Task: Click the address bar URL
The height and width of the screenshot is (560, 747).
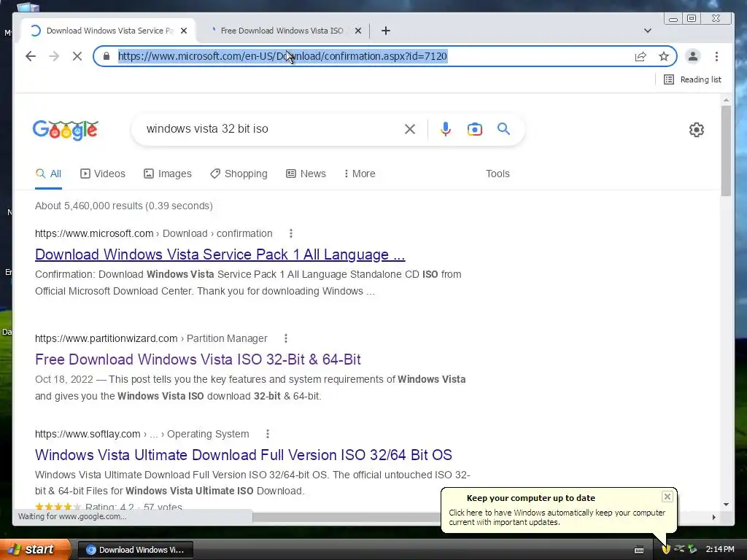Action: (x=282, y=56)
